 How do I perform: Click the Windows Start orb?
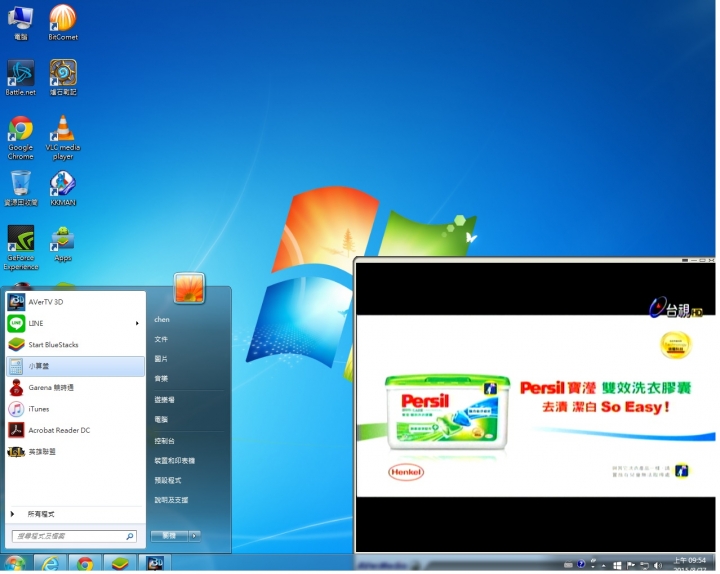pos(15,564)
